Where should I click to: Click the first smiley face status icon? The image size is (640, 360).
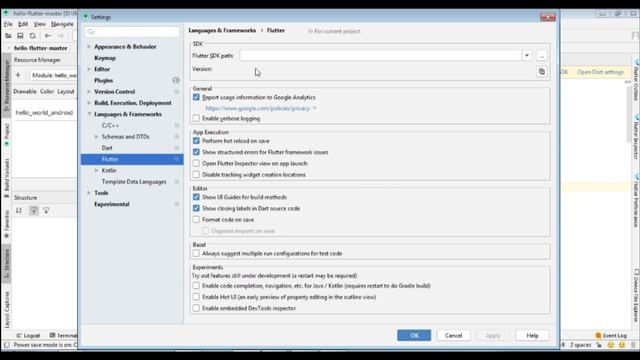[x=611, y=345]
